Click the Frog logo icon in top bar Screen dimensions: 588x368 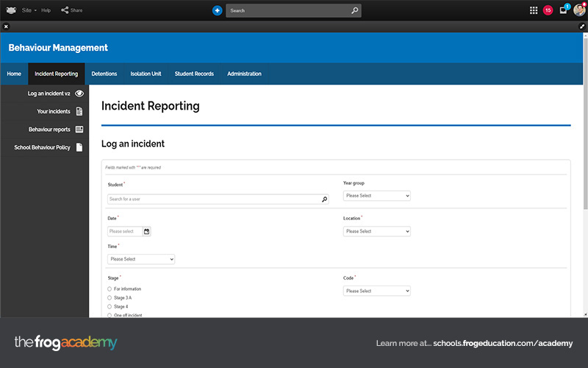tap(11, 10)
